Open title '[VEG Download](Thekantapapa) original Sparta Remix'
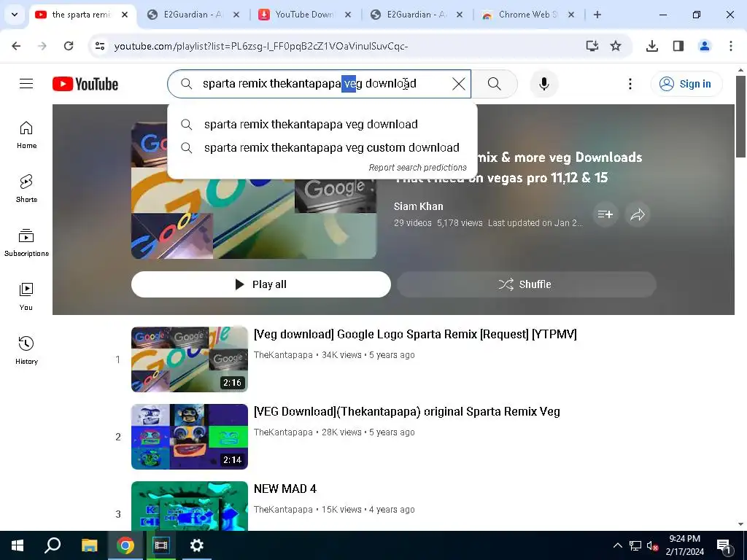 tap(407, 411)
